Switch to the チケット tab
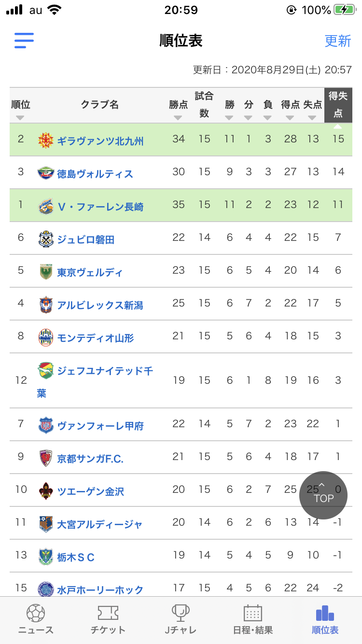Screen dimensions: 362x644 tap(108, 619)
